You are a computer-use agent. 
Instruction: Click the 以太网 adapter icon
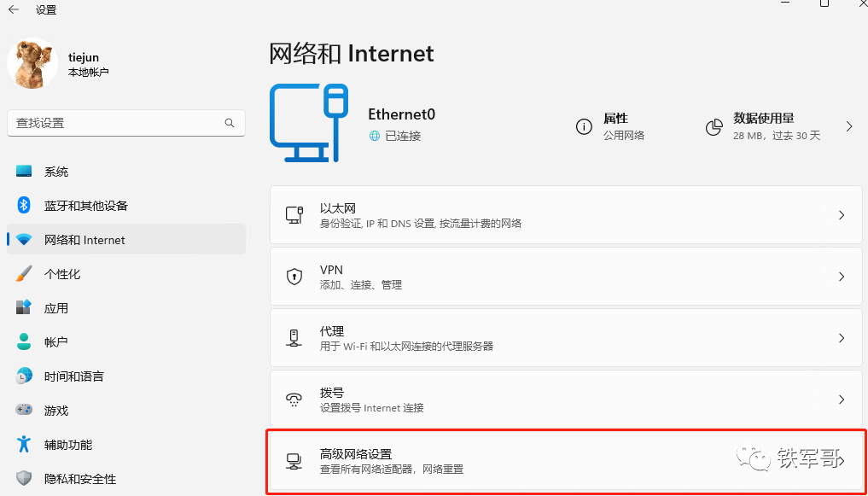coord(294,215)
